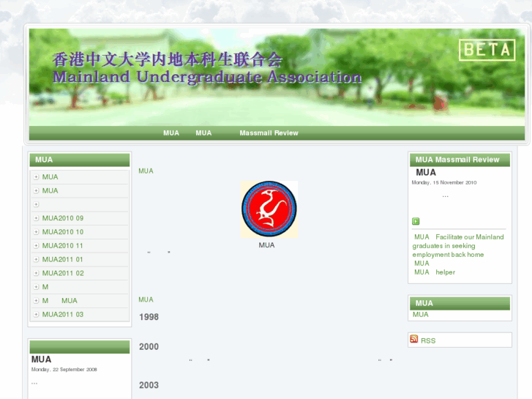Click the arrow bullet beside MUA2010 09
The width and height of the screenshot is (532, 399).
click(x=37, y=218)
